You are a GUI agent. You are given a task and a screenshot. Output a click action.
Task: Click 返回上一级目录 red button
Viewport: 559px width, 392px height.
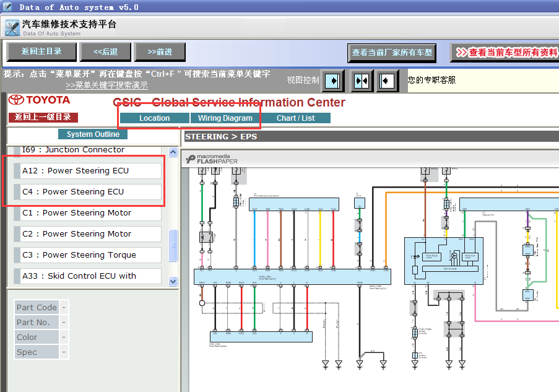pyautogui.click(x=43, y=117)
